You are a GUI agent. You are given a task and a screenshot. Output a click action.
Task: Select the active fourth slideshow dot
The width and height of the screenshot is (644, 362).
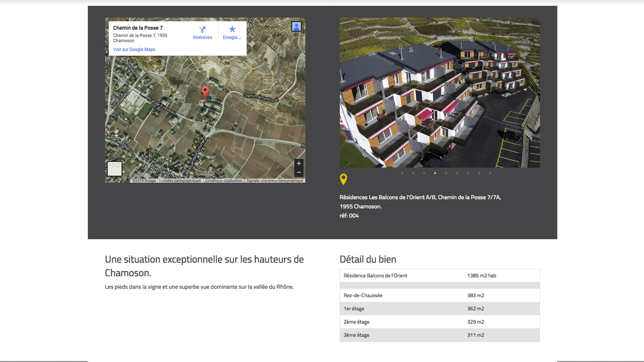click(x=435, y=173)
